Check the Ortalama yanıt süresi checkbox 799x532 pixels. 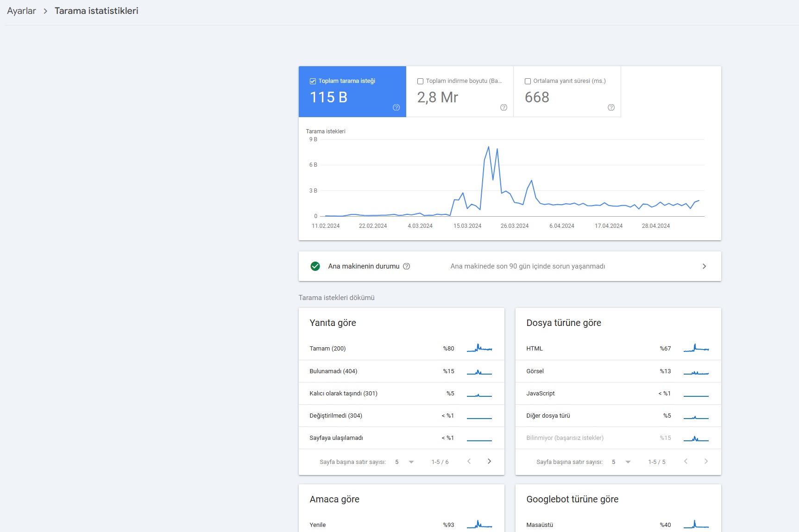click(x=528, y=81)
